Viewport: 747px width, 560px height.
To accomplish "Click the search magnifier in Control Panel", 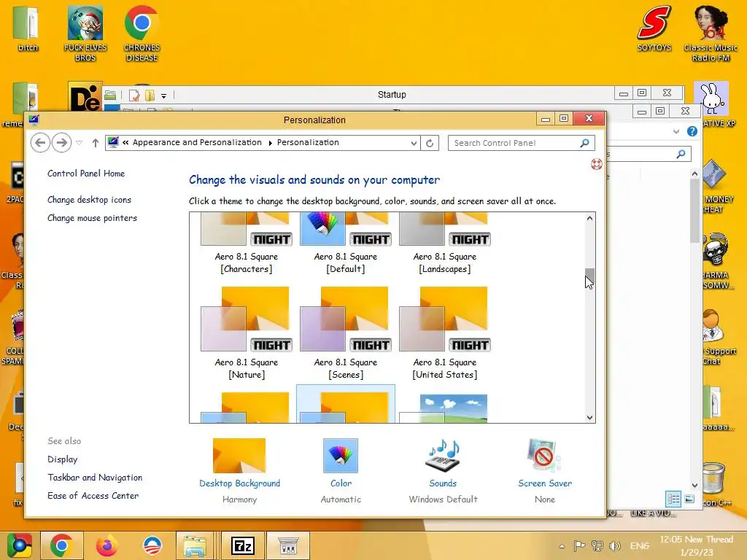I will click(584, 143).
